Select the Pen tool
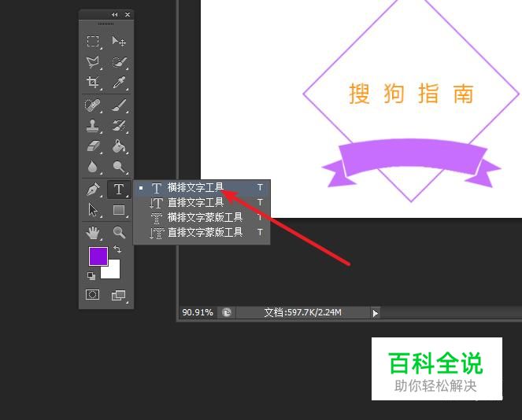Image resolution: width=522 pixels, height=420 pixels. click(x=93, y=190)
